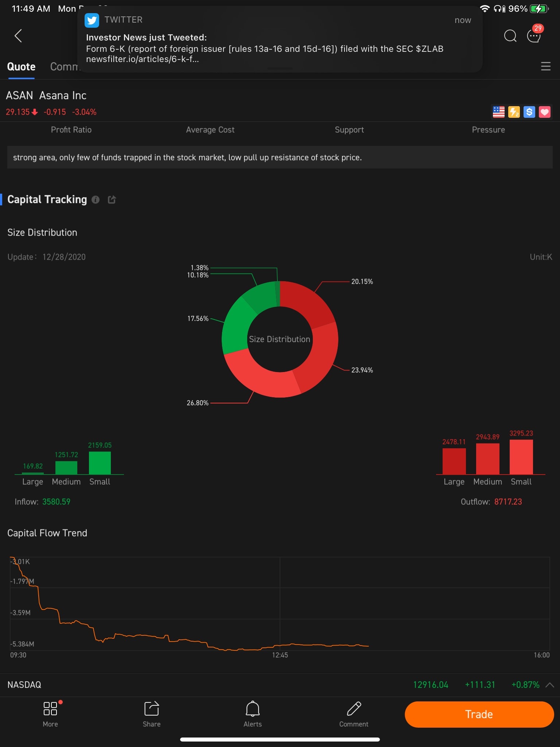Toggle the heart favorite icon
The height and width of the screenshot is (747, 560).
(544, 112)
